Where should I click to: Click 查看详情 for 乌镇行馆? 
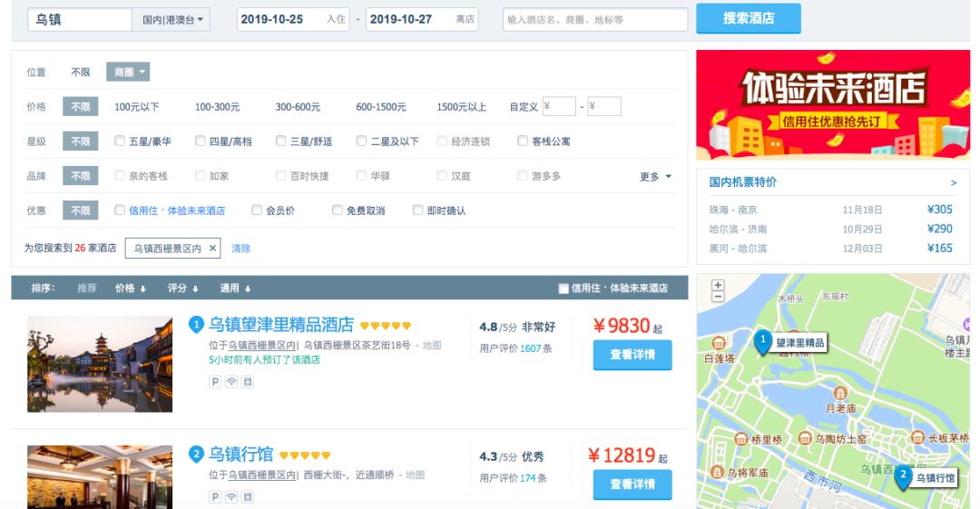[632, 484]
